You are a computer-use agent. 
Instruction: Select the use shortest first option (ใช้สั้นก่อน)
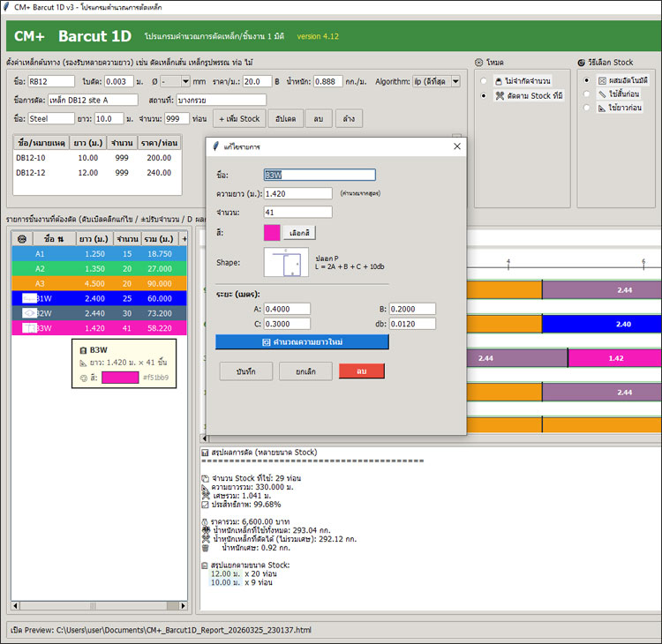coord(587,94)
